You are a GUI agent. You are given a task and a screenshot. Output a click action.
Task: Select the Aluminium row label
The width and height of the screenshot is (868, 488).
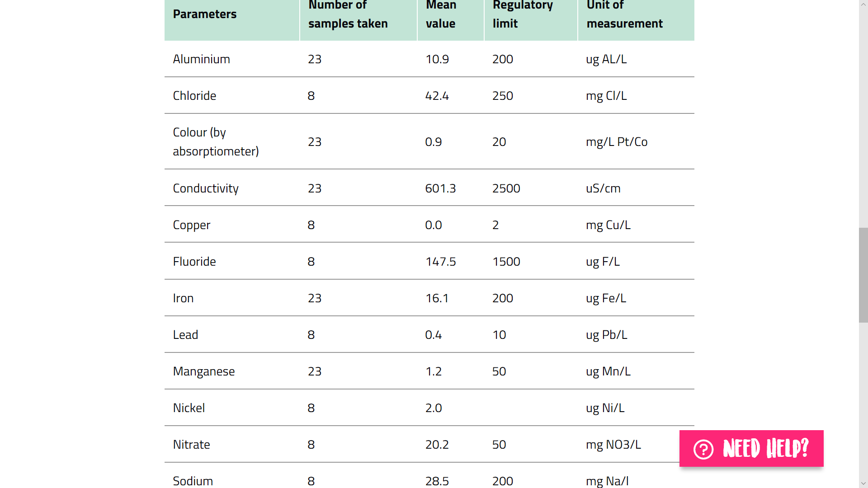(x=201, y=59)
